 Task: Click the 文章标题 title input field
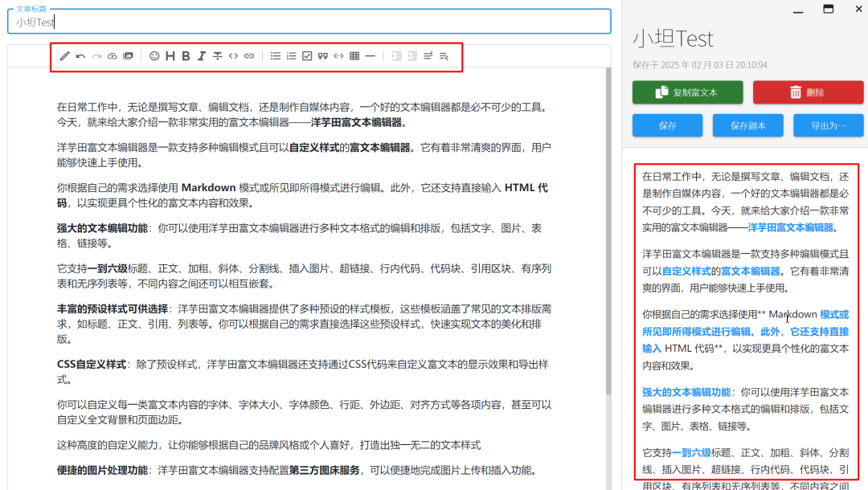(x=309, y=22)
